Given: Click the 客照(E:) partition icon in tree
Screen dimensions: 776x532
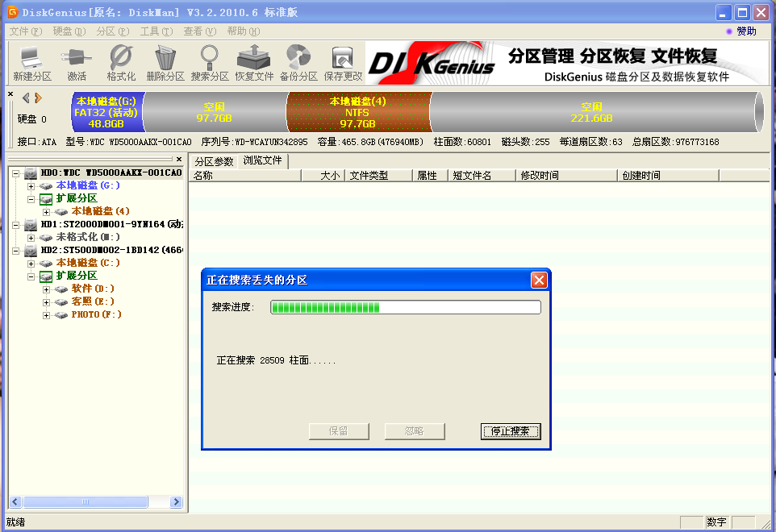Looking at the screenshot, I should 61,301.
